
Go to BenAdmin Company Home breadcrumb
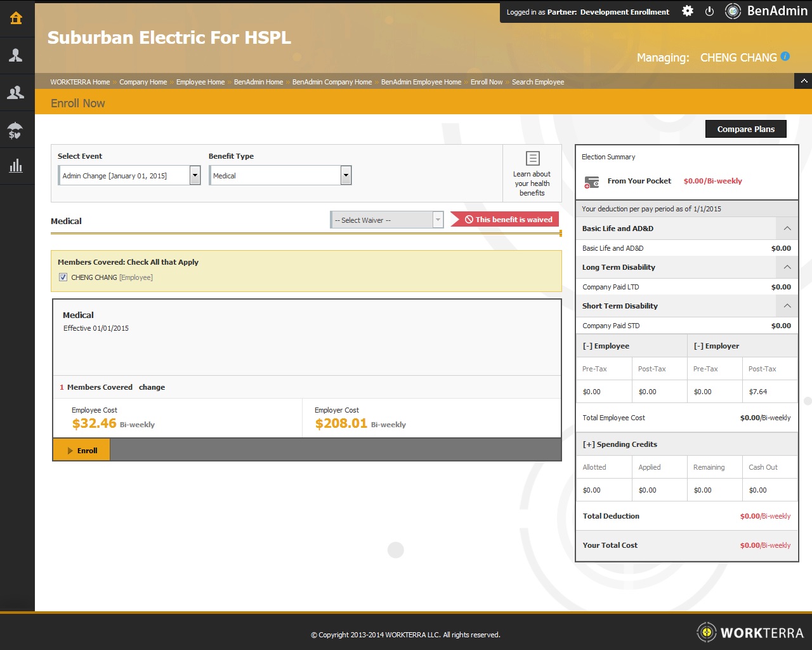pos(332,82)
